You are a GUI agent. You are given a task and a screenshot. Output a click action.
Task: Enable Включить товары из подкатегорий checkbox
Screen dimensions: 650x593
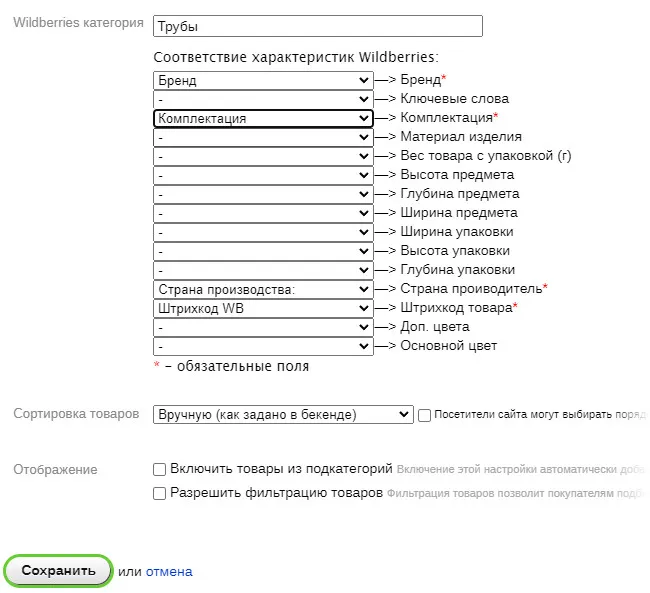(160, 468)
